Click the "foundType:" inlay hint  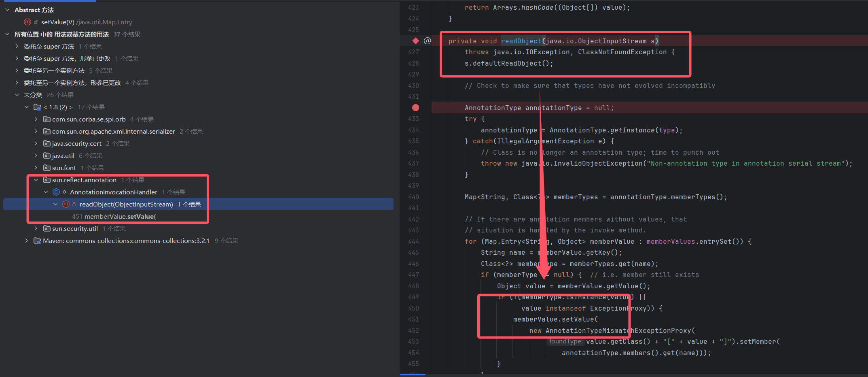[566, 341]
